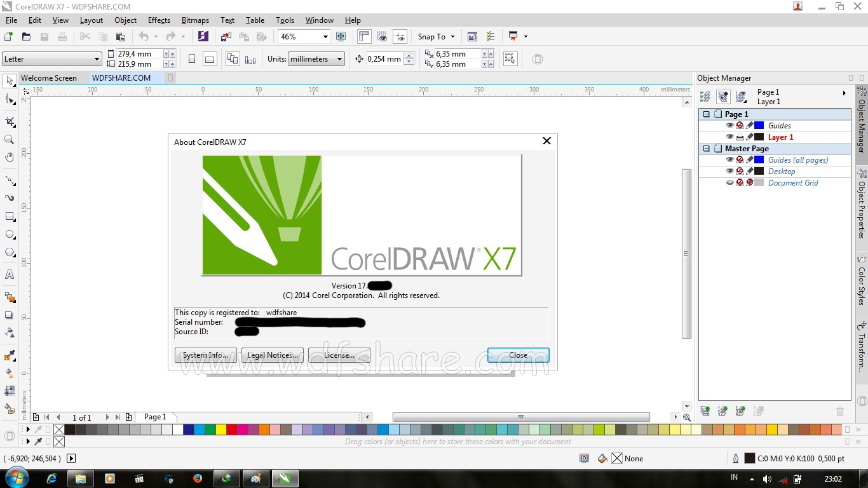The height and width of the screenshot is (488, 868).
Task: Select the Zoom tool in toolbox
Action: coord(10,139)
